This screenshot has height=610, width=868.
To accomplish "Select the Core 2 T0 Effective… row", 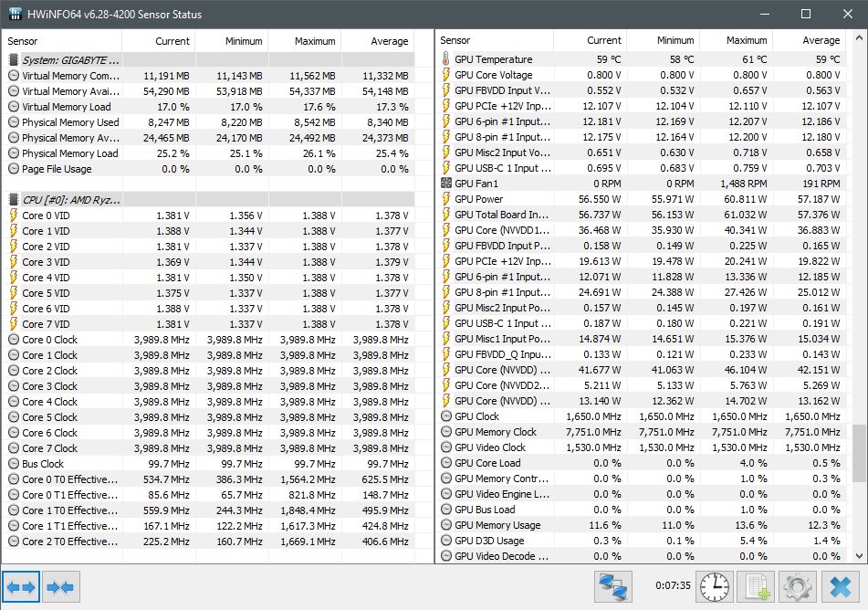I will pyautogui.click(x=208, y=541).
